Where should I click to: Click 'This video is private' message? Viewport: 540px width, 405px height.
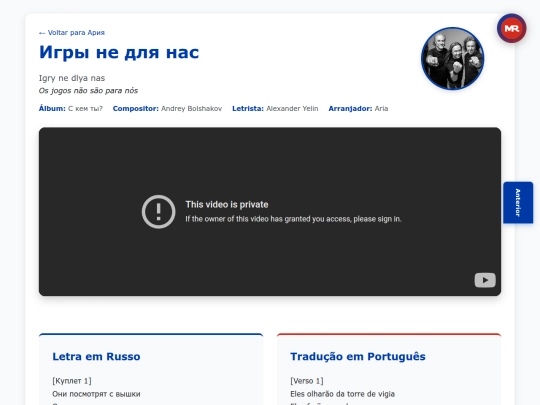227,205
